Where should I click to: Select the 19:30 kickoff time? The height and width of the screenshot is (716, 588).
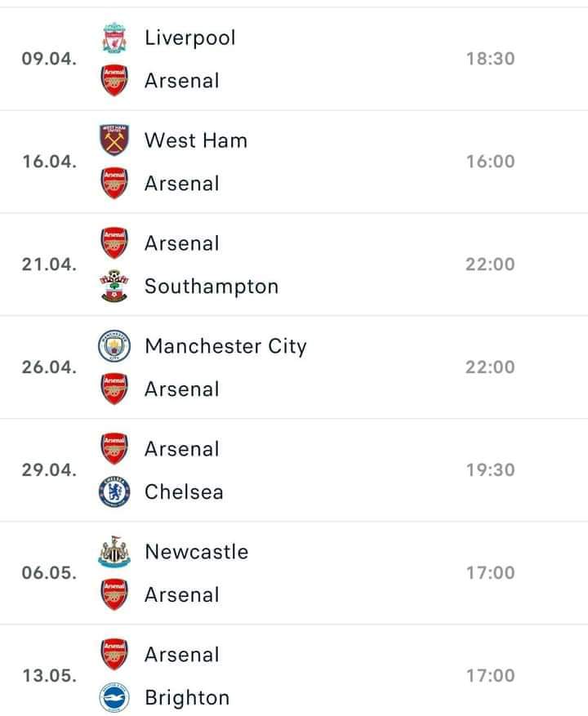coord(490,470)
